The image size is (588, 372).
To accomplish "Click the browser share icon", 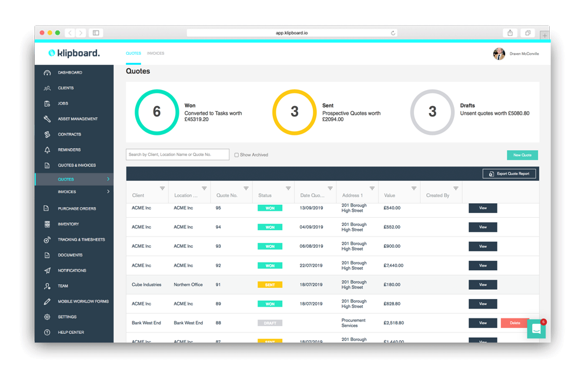I will tap(510, 33).
